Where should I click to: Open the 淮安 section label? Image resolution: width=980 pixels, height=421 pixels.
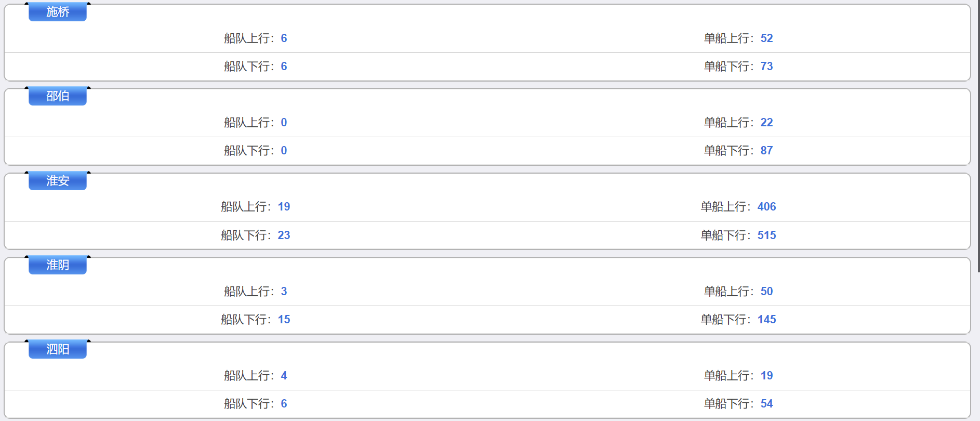[58, 181]
